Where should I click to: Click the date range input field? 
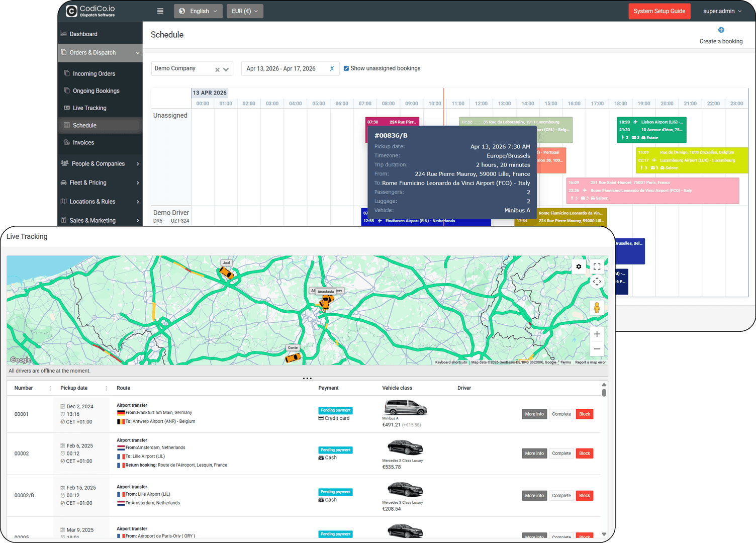click(x=289, y=68)
